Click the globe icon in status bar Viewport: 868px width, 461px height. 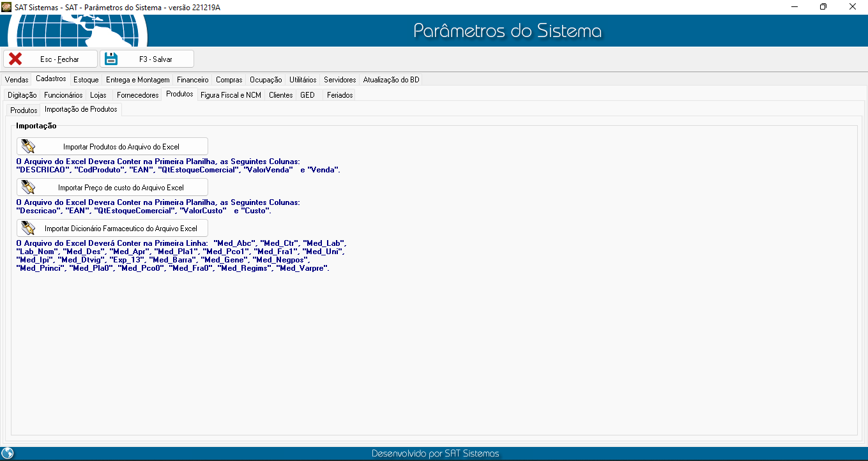click(8, 454)
